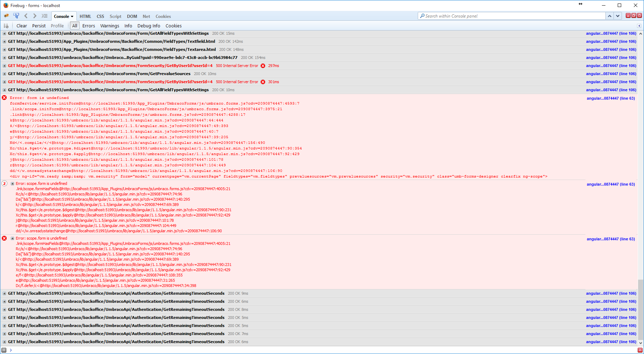Expand the last 'scope.form is undefined' error
The height and width of the screenshot is (354, 644).
12,238
